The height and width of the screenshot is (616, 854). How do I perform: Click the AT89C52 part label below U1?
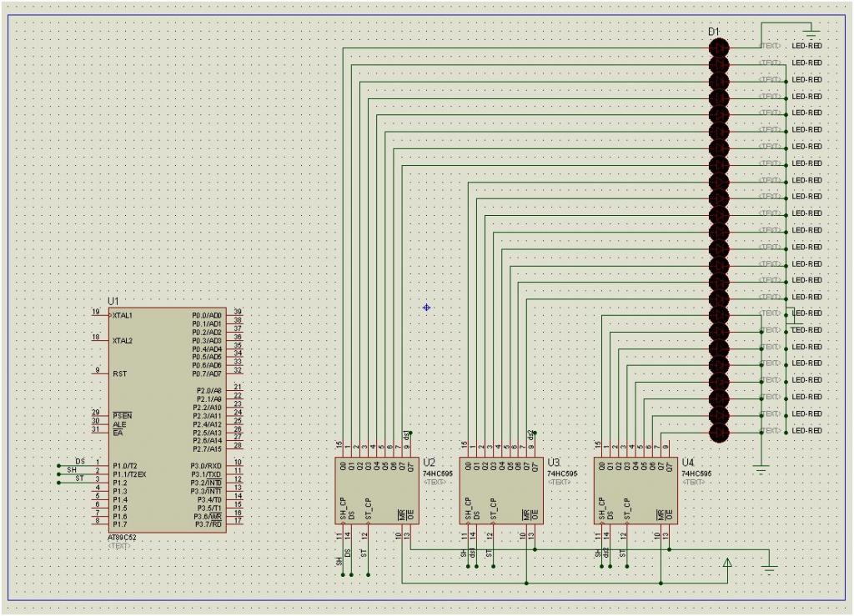pos(122,538)
